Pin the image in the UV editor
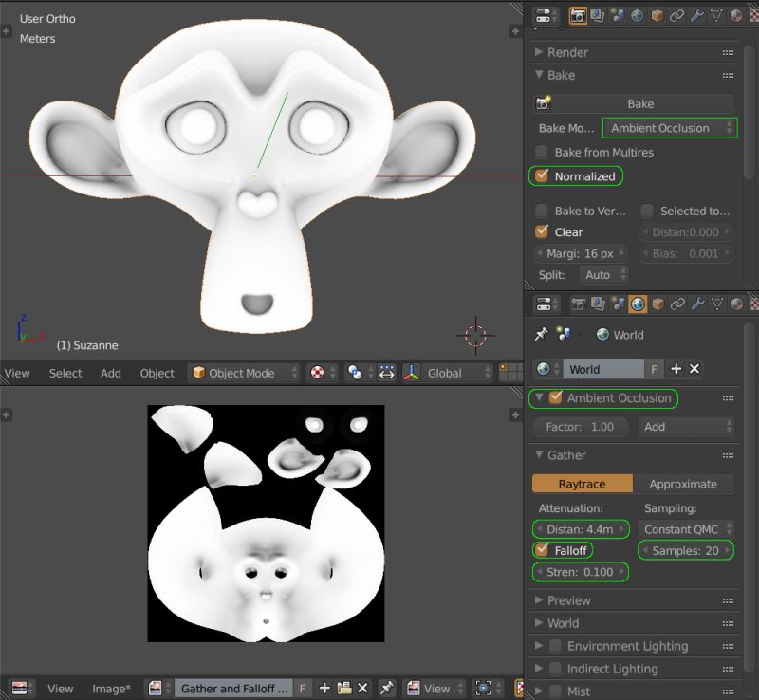Screen dimensions: 759x700 387,688
